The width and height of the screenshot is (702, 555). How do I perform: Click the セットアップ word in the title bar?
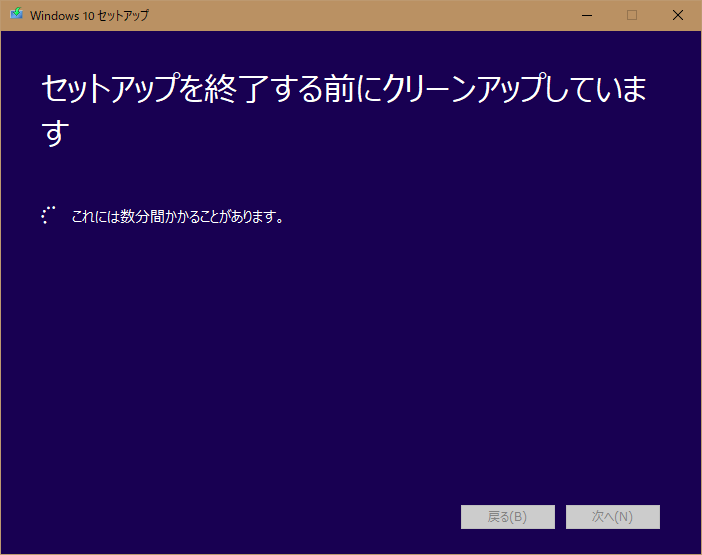pyautogui.click(x=121, y=15)
